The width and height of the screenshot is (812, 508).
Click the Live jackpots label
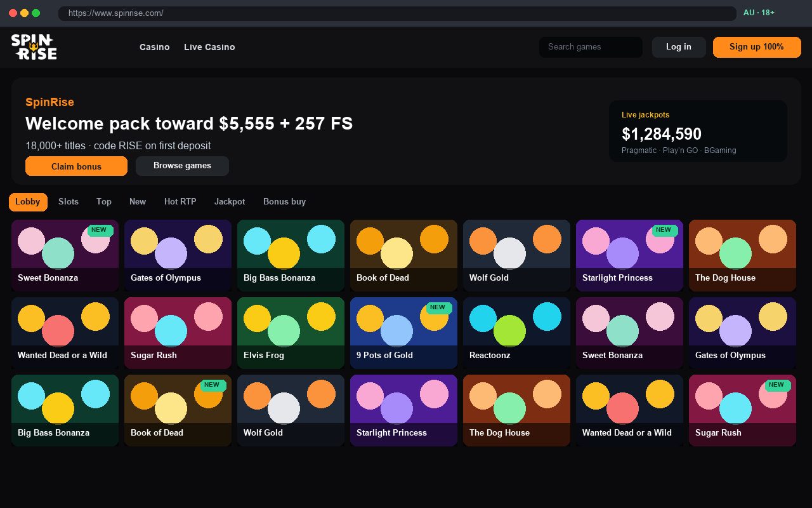(645, 115)
